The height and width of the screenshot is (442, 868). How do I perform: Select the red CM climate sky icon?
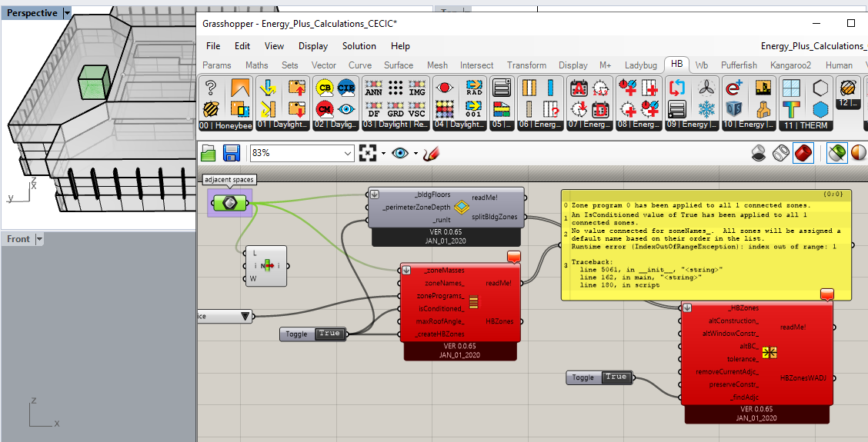click(325, 109)
